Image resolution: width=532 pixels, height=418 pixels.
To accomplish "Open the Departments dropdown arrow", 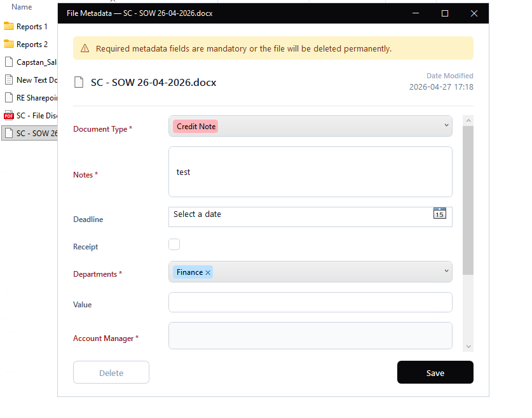I will click(x=446, y=272).
